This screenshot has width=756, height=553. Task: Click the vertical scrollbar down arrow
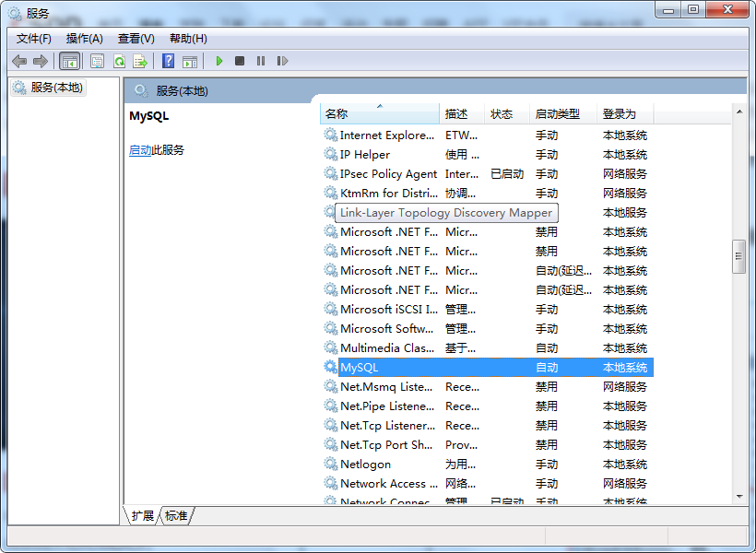[739, 498]
